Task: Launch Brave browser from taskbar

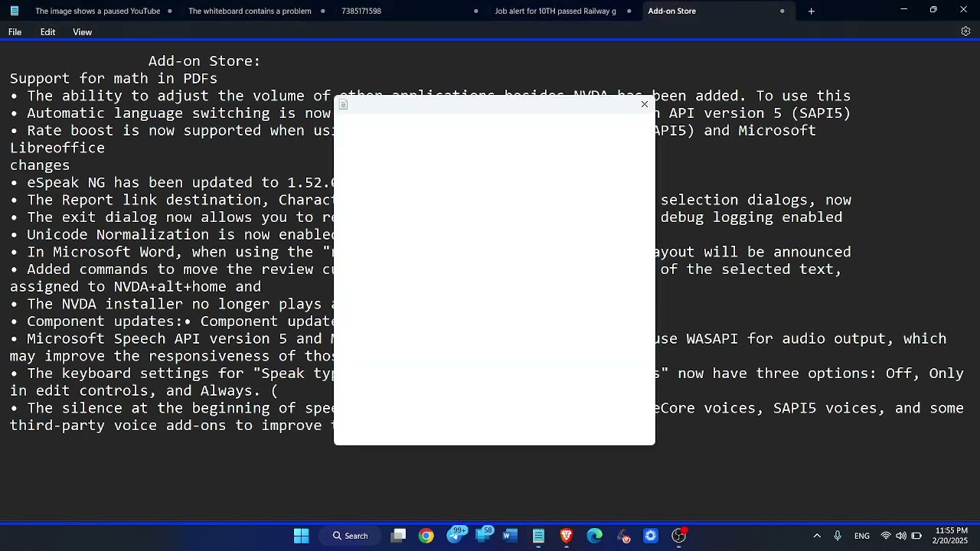Action: pos(567,536)
